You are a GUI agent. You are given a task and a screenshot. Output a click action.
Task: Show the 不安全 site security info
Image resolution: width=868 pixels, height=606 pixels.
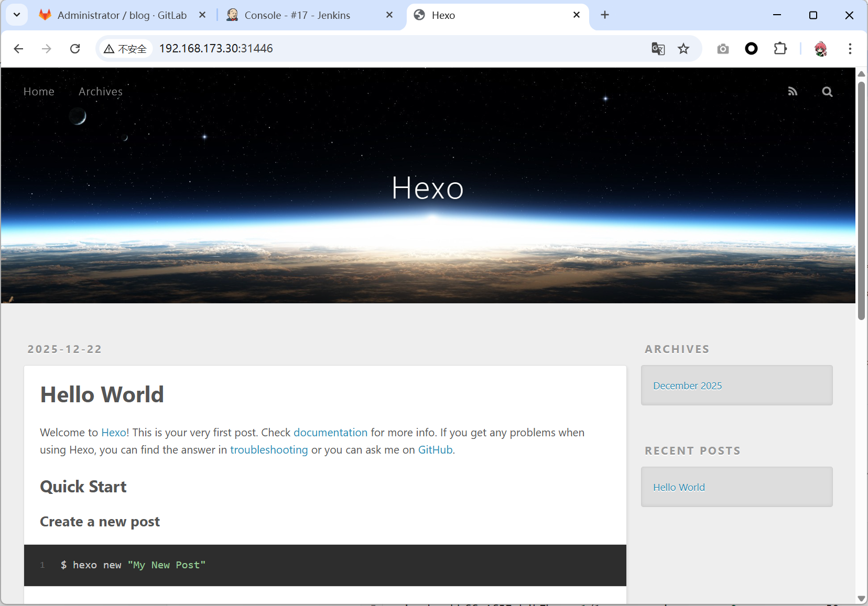(126, 49)
